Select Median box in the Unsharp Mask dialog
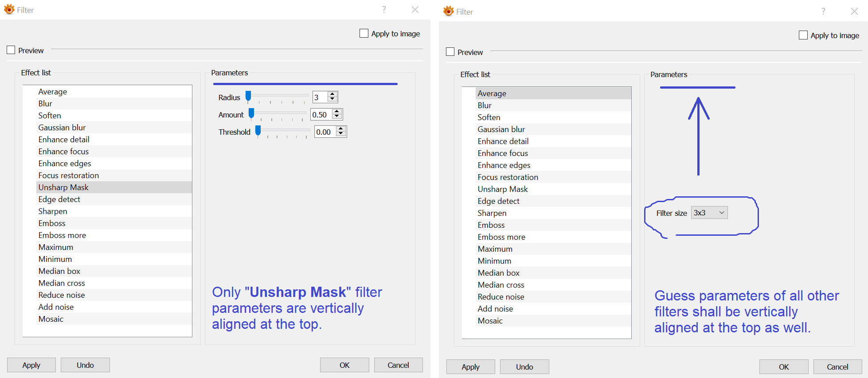This screenshot has width=868, height=378. (x=114, y=271)
